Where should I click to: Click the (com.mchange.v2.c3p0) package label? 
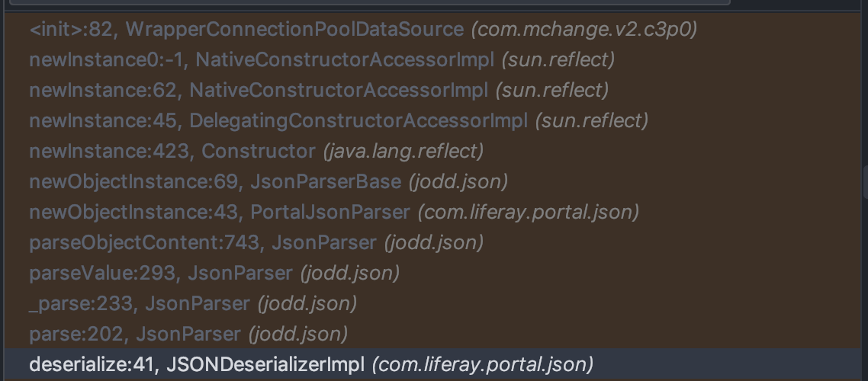[x=584, y=30]
